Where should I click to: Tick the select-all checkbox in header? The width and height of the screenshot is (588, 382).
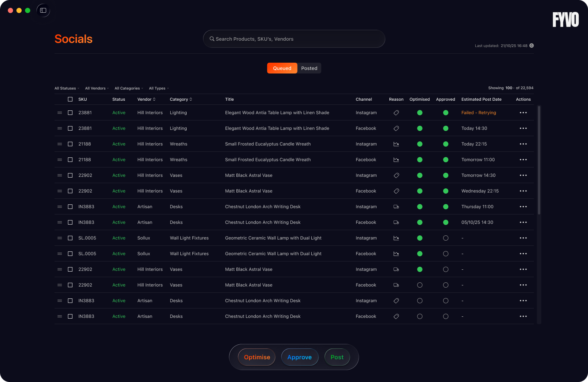(x=70, y=99)
